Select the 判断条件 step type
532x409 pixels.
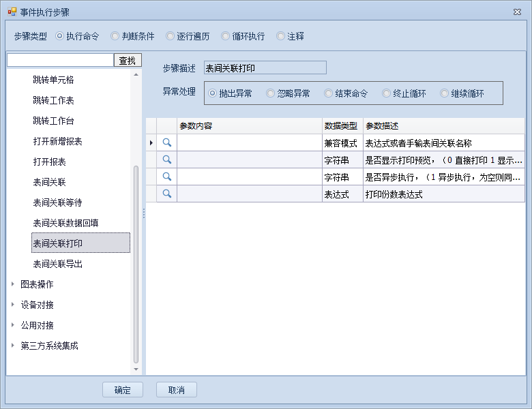pos(115,36)
